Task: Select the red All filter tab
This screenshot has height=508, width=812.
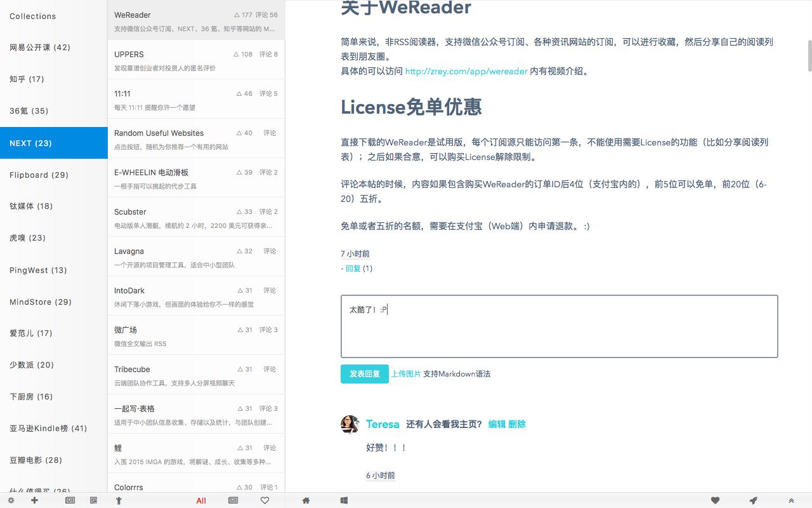Action: pos(201,500)
